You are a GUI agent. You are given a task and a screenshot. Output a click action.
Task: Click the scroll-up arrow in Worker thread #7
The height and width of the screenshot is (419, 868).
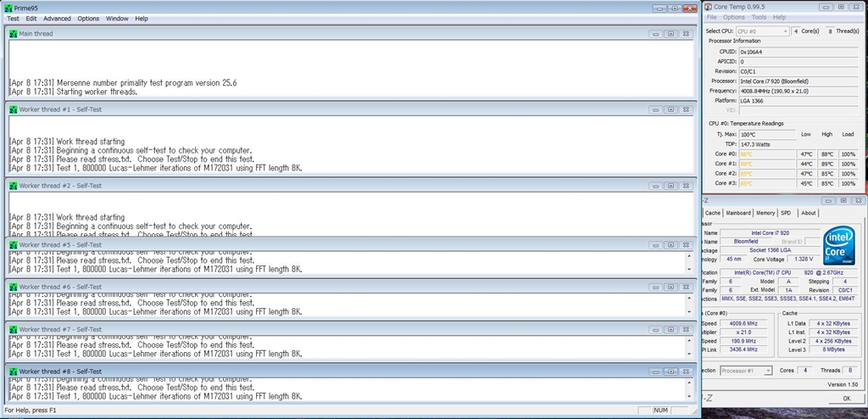click(689, 340)
